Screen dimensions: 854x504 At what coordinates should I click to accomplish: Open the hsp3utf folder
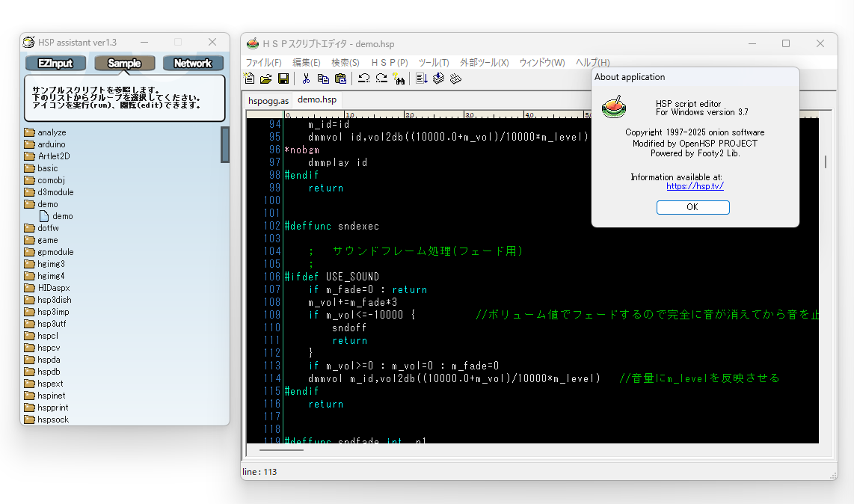pos(45,324)
